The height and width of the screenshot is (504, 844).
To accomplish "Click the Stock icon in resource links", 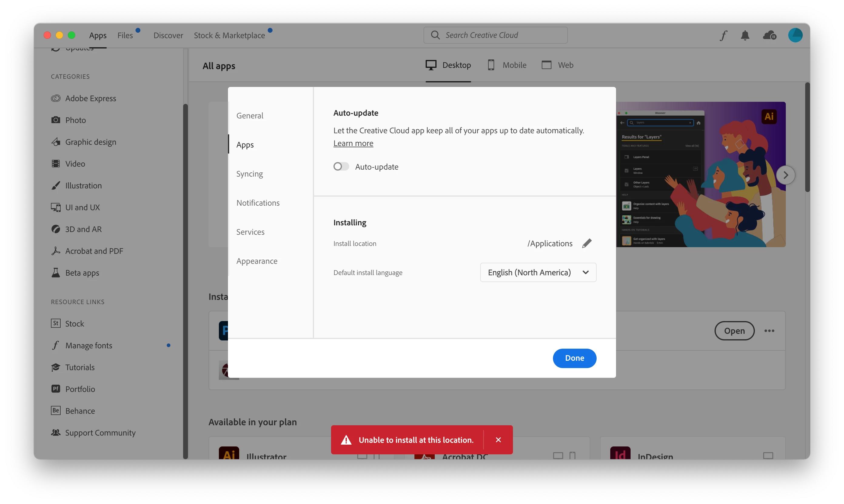I will (56, 323).
